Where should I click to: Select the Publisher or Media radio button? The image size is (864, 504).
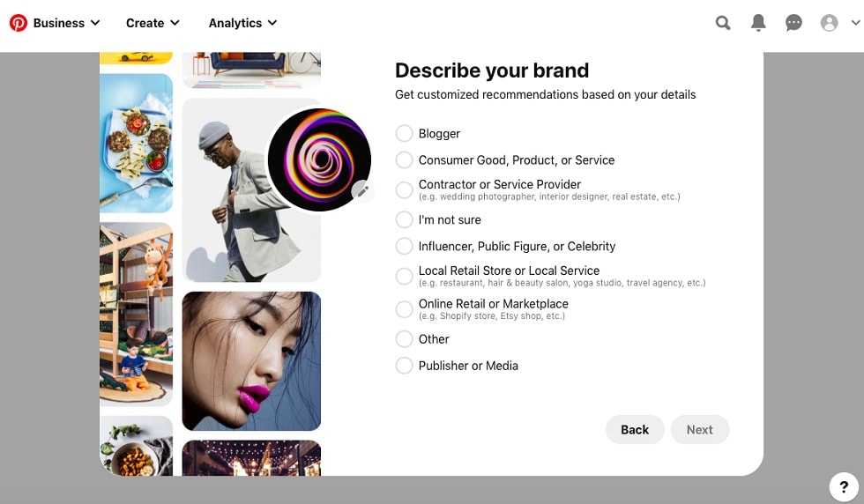coord(404,366)
